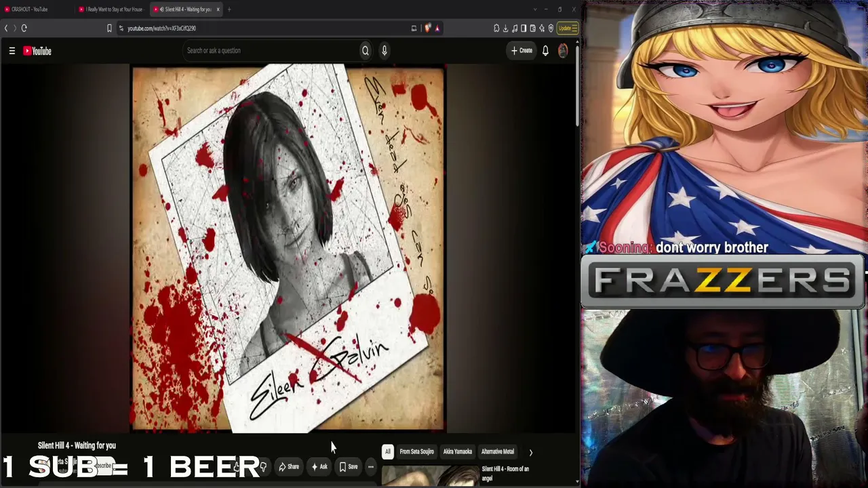Go to the YouTube home logo
The height and width of the screenshot is (488, 868).
(x=37, y=51)
